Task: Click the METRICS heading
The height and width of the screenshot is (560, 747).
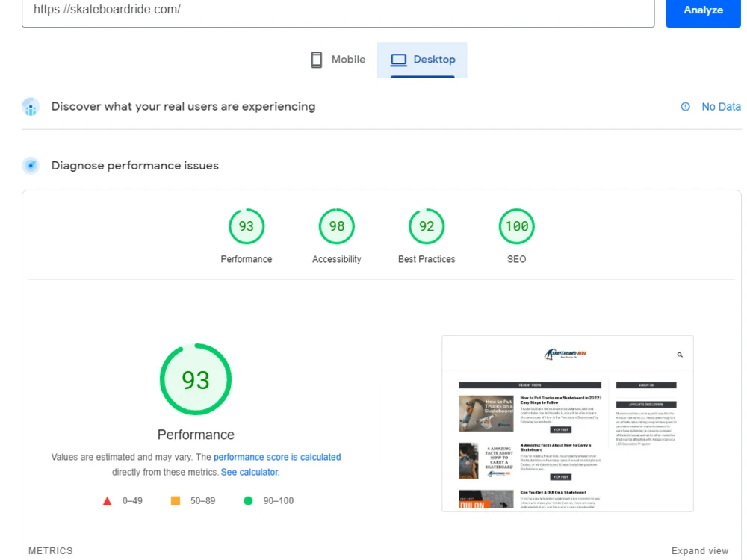Action: 51,550
